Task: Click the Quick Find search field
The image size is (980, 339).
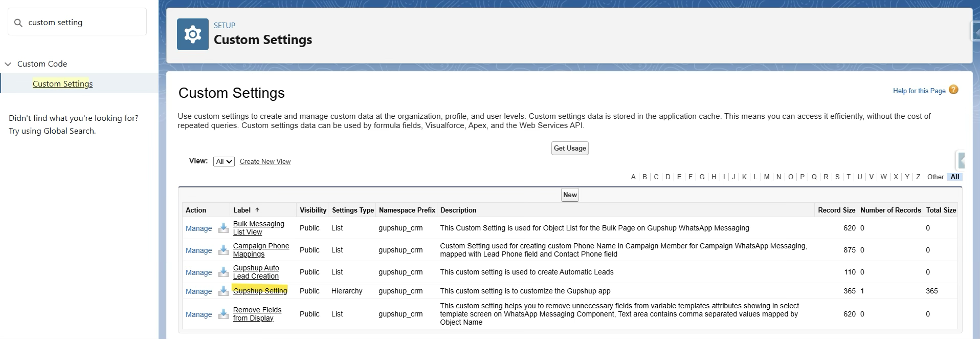Action: coord(77,22)
